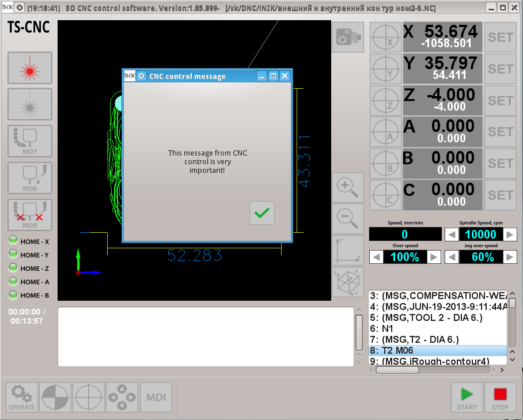Zoom in with magnifier plus icon
Image resolution: width=523 pixels, height=420 pixels.
tap(348, 187)
